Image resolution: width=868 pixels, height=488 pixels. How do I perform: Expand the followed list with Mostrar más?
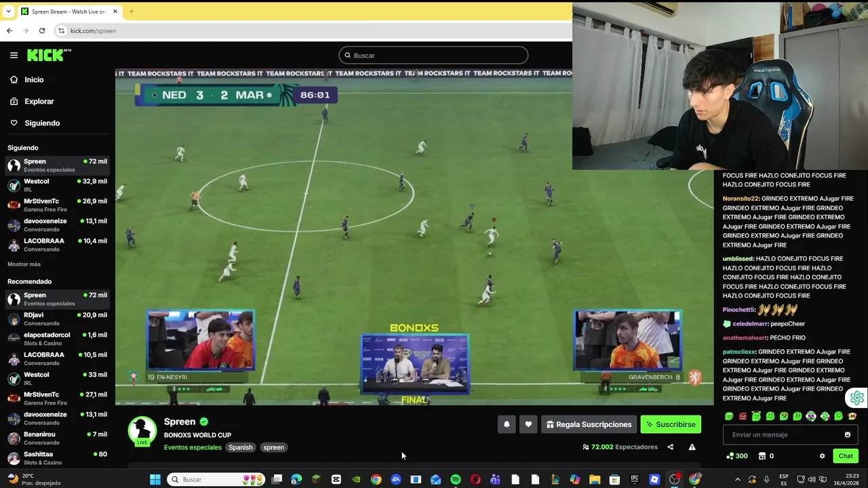(24, 264)
